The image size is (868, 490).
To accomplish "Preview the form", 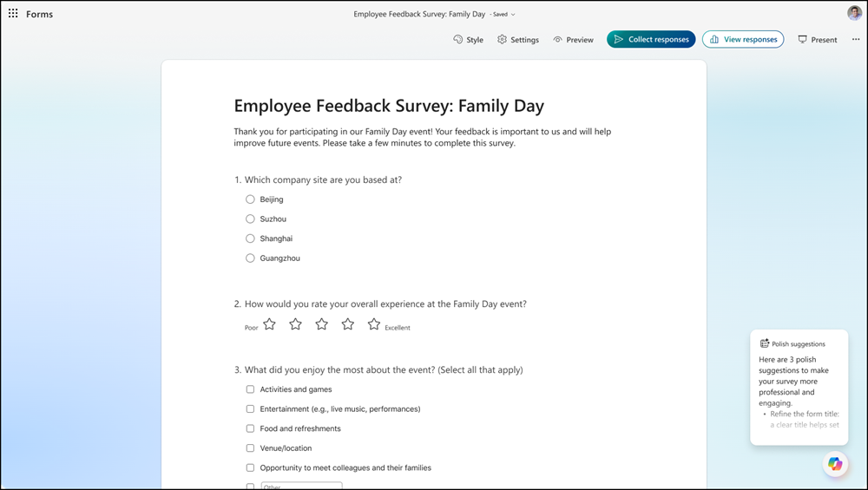I will [x=574, y=39].
